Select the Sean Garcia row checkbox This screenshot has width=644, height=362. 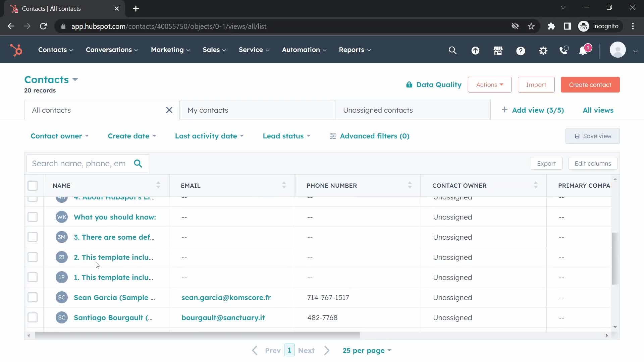(33, 298)
